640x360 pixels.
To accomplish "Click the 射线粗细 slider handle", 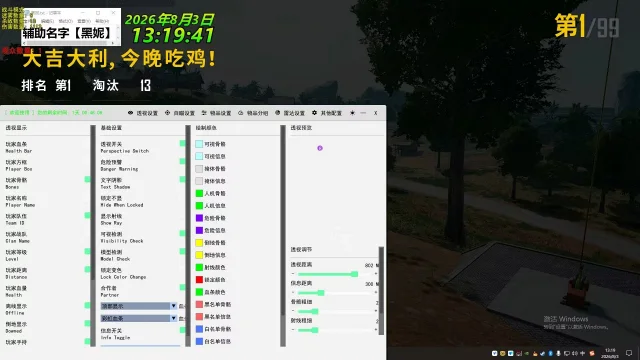I will pos(315,330).
